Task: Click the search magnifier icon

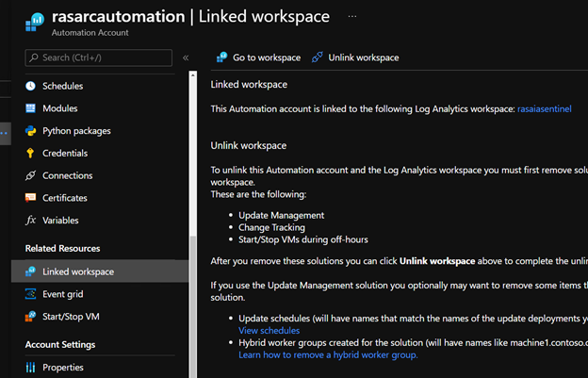Action: (34, 58)
